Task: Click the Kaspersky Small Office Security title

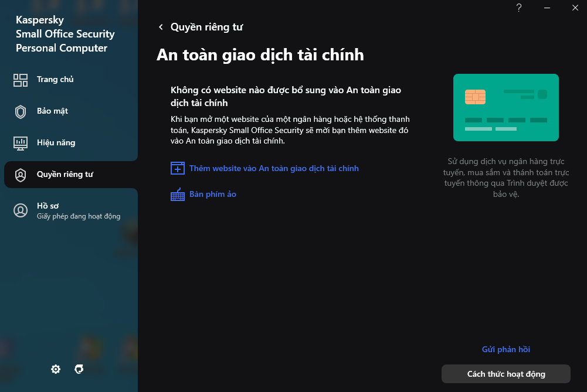Action: [x=65, y=33]
